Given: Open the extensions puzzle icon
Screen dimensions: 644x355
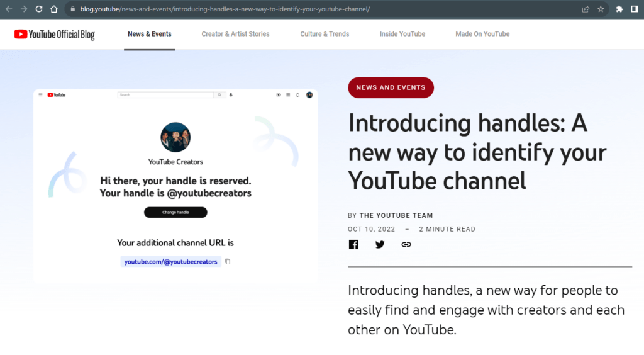Looking at the screenshot, I should coord(619,9).
